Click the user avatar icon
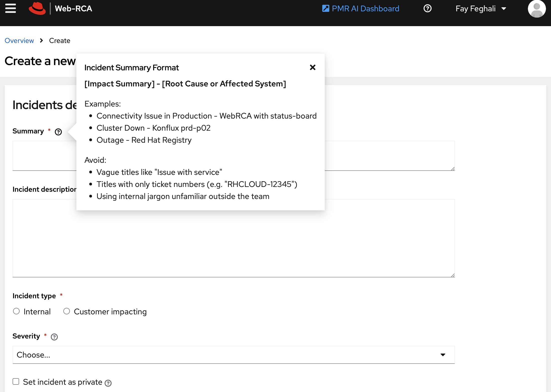Viewport: 551px width, 392px height. point(537,9)
